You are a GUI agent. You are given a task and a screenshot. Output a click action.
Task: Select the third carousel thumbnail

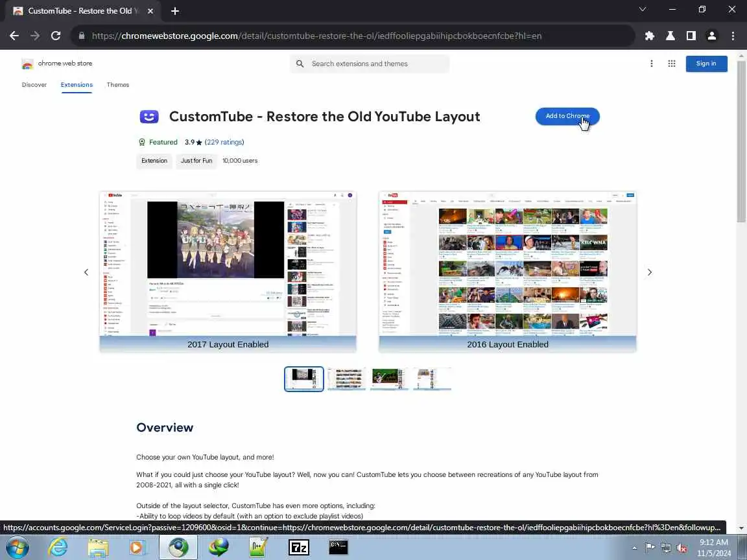389,379
